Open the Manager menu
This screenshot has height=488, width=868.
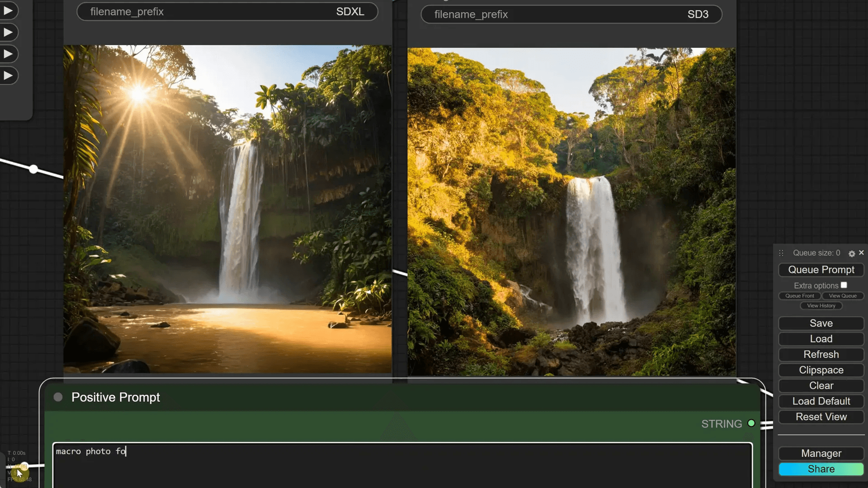[821, 453]
